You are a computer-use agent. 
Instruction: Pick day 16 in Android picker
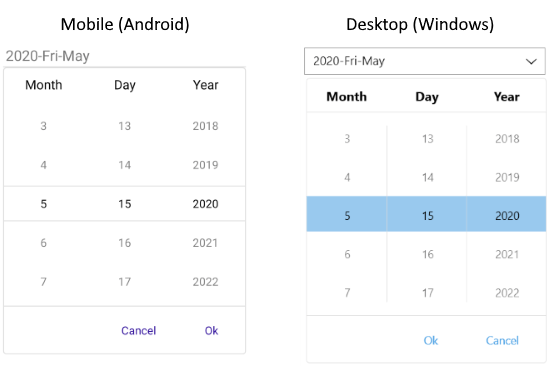point(125,243)
